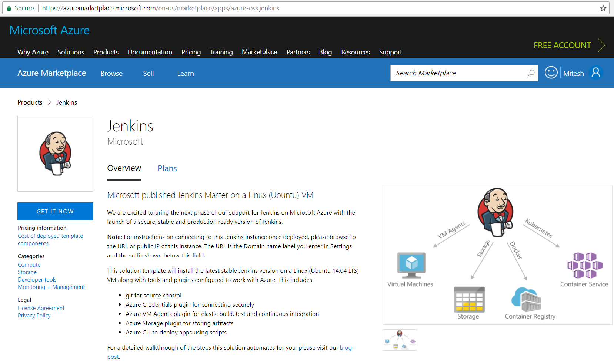The image size is (614, 364).
Task: Click the Products breadcrumb link
Action: 30,102
